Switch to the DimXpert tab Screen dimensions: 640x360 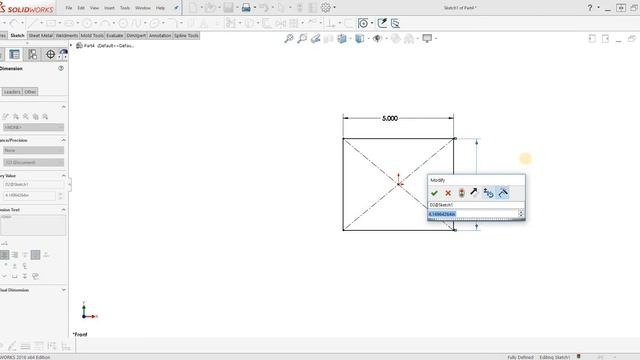pyautogui.click(x=136, y=36)
